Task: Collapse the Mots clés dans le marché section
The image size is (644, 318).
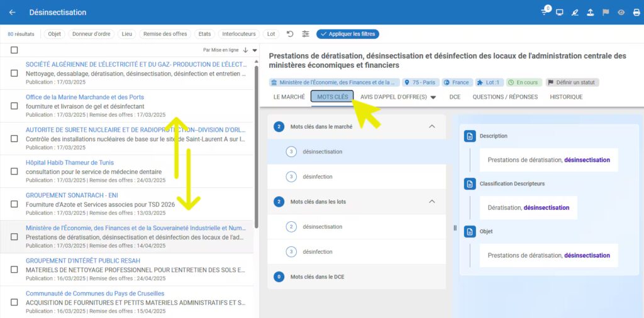Action: pyautogui.click(x=431, y=126)
